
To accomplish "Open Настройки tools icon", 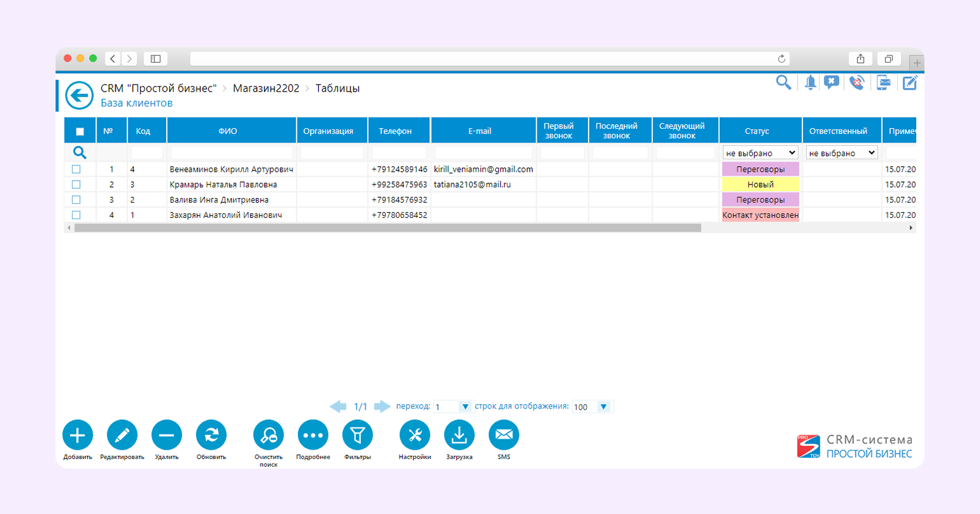I will click(x=415, y=435).
